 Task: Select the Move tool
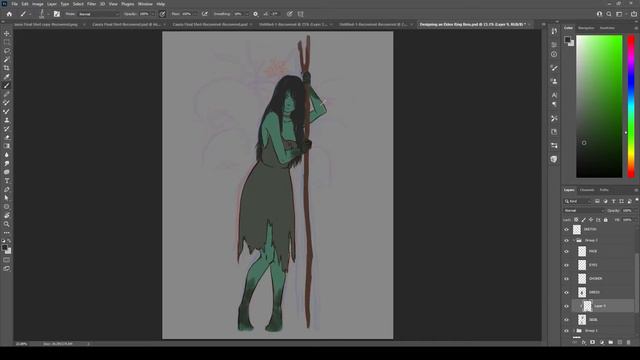coord(7,33)
